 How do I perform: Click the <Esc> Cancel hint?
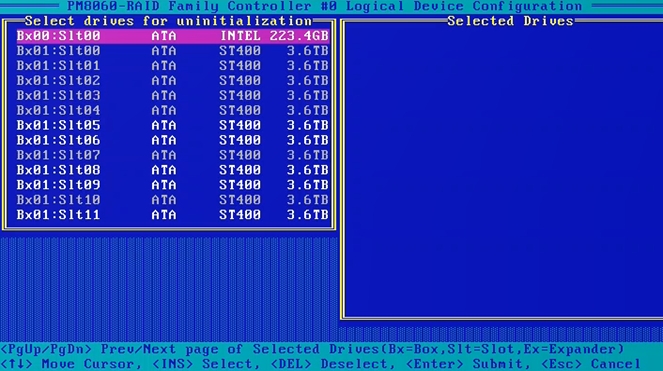click(591, 364)
